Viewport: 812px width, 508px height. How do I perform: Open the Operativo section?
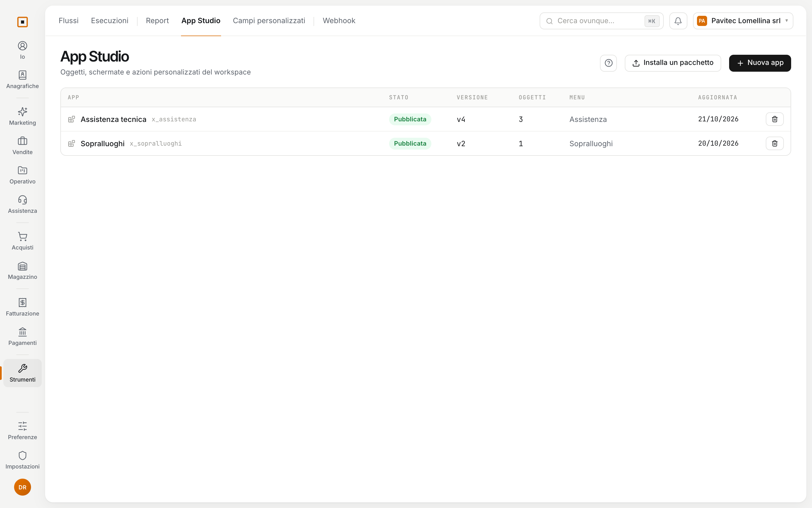(x=23, y=175)
